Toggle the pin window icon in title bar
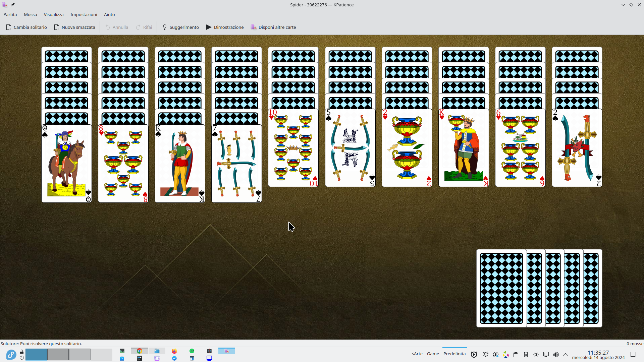Viewport: 644px width, 362px height. 13,5
